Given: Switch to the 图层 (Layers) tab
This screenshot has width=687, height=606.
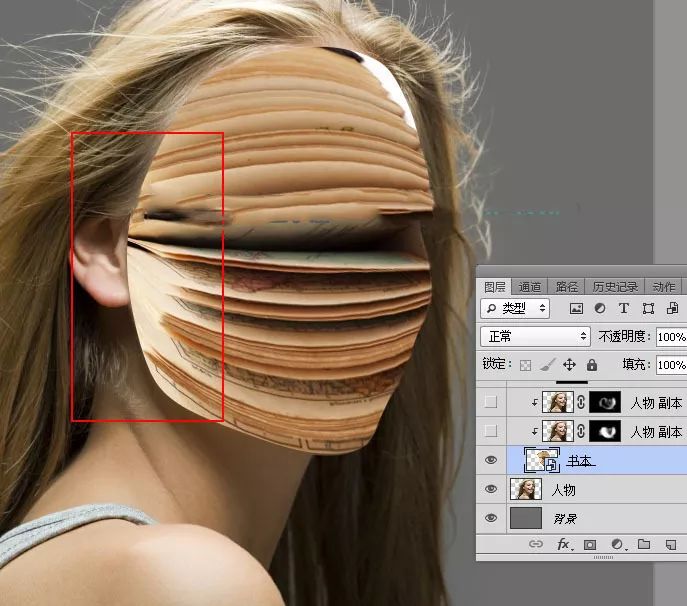Looking at the screenshot, I should click(494, 287).
